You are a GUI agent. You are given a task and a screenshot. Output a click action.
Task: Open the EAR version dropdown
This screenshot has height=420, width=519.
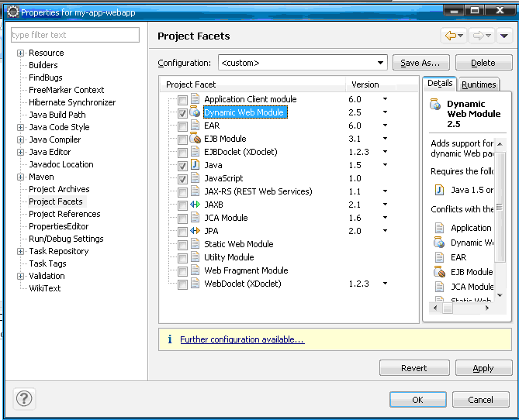(x=385, y=126)
